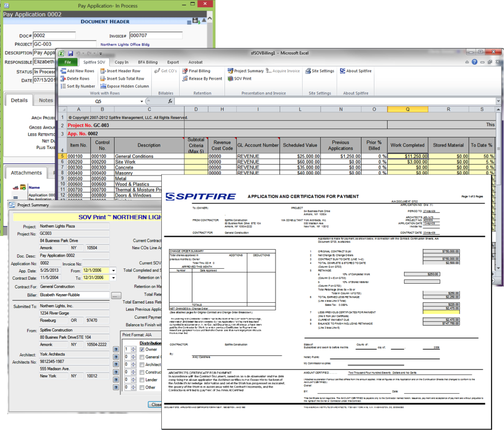Image resolution: width=504 pixels, height=430 pixels.
Task: Check the Lender distribution checkbox
Action: (142, 380)
